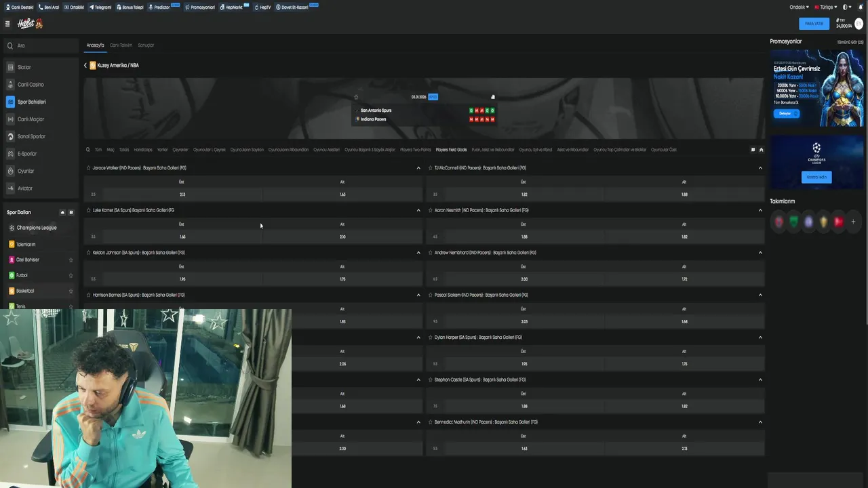
Task: Toggle the dark/light theme switcher
Action: [847, 7]
